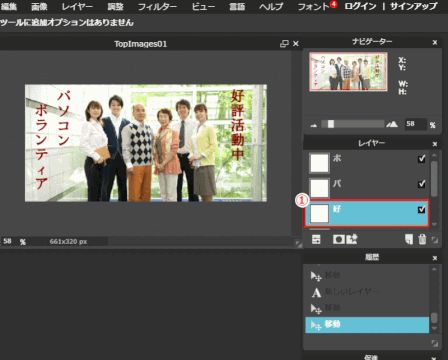Open the 言語 menu
The height and width of the screenshot is (360, 448).
(x=237, y=6)
